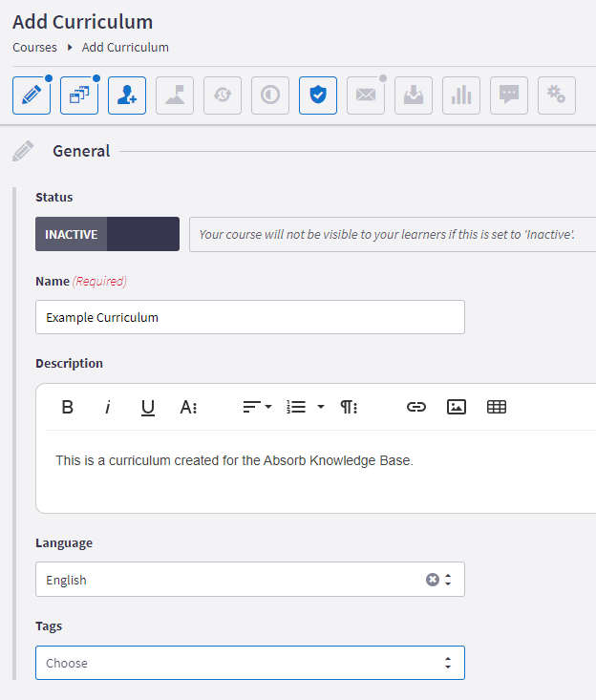Toggle underline in description editor
Viewport: 596px width, 700px height.
pyautogui.click(x=148, y=407)
